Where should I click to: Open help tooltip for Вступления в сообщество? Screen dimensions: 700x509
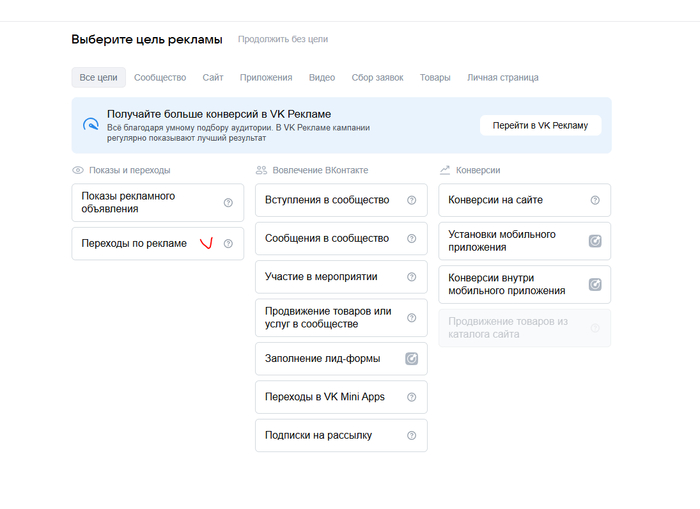pyautogui.click(x=411, y=200)
